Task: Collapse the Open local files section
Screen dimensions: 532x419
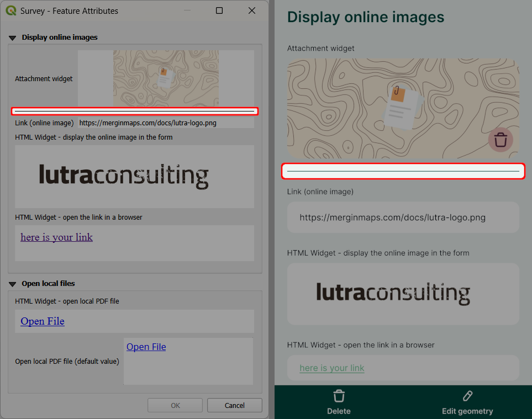Action: point(12,283)
